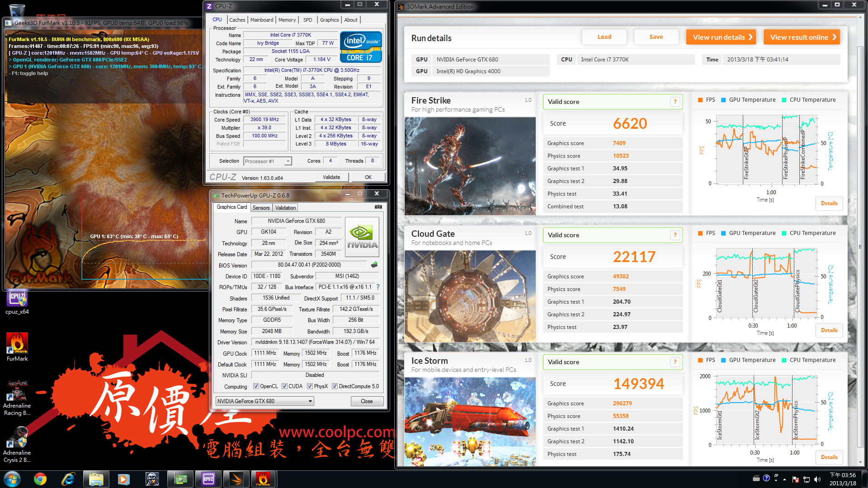Image resolution: width=868 pixels, height=488 pixels.
Task: Open the Graphics tab in CPU-Z
Action: 329,20
